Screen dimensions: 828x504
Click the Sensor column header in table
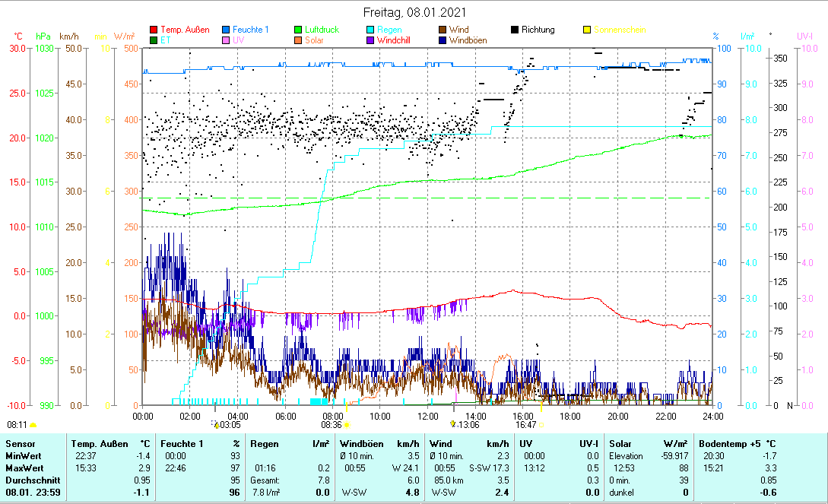tap(20, 443)
